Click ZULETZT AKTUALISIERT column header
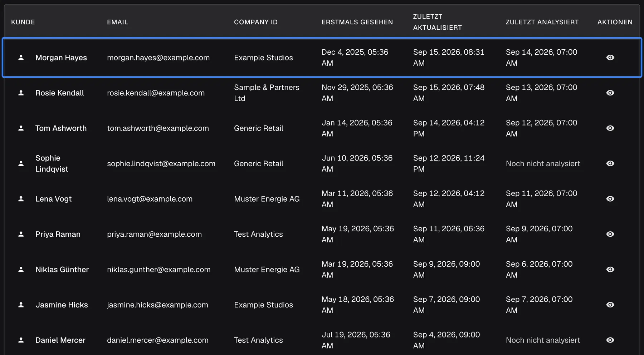This screenshot has width=644, height=355. tap(438, 22)
